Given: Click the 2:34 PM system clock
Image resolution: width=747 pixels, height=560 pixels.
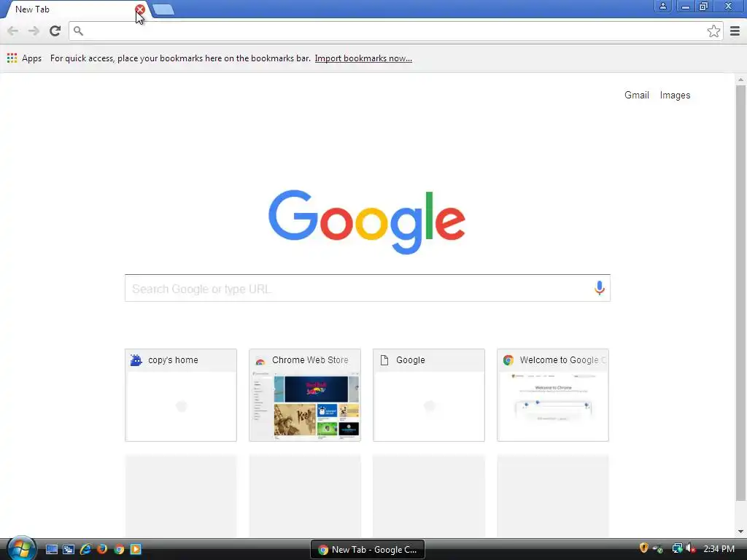Looking at the screenshot, I should [719, 548].
